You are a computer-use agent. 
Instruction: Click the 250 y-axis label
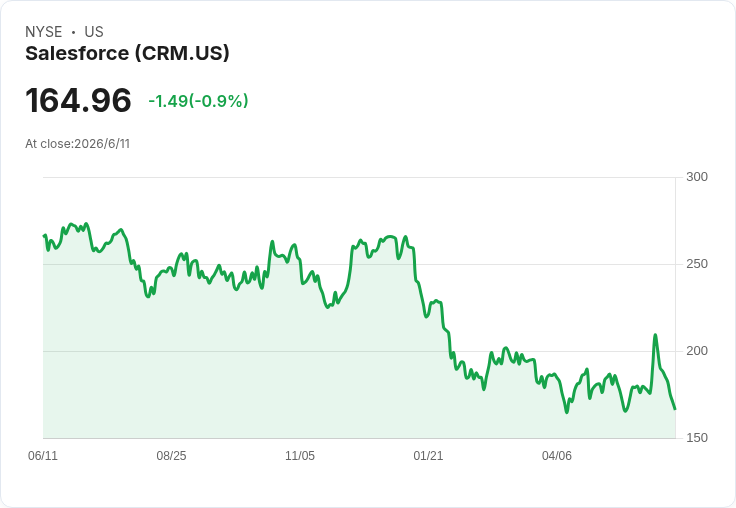[697, 264]
